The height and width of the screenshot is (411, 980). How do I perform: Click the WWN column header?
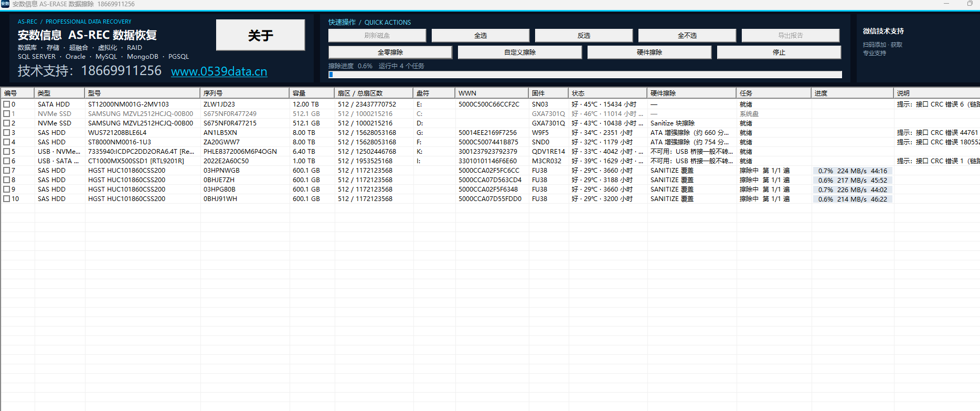tap(492, 93)
